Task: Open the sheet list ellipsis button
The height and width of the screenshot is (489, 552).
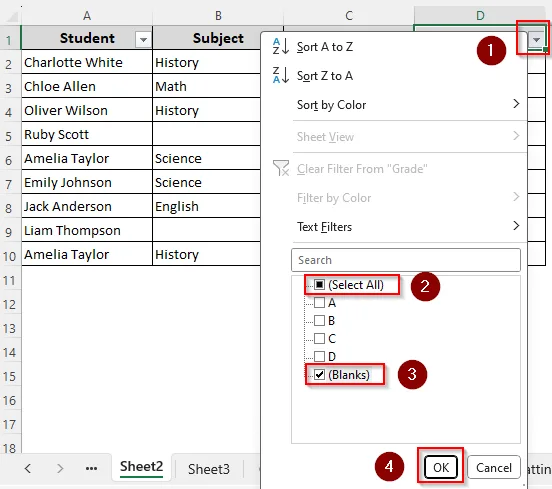Action: pos(92,468)
